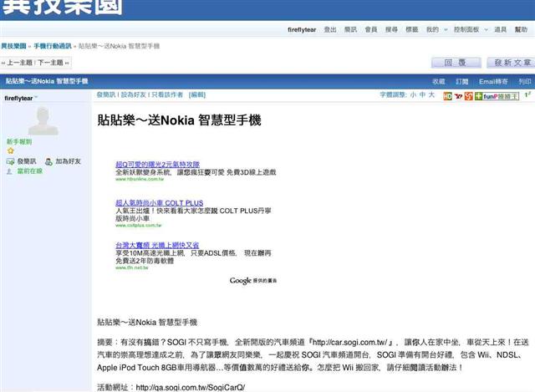
Task: Open 簡訊 in top navigation
Action: (x=350, y=30)
